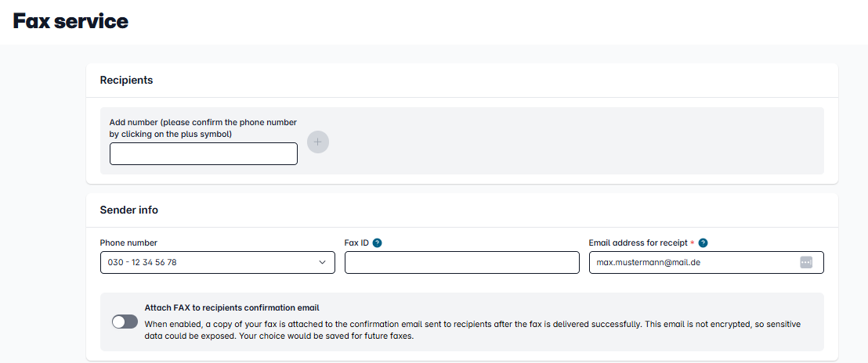Toggle Attach FAX to recipients confirmation email
The height and width of the screenshot is (363, 868).
125,322
